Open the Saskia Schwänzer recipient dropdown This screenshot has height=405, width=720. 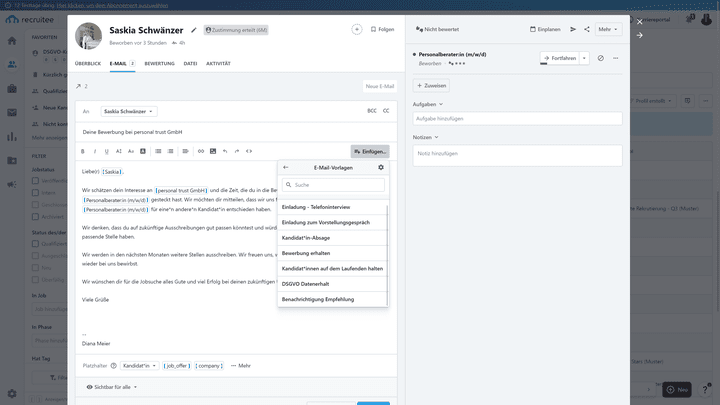129,111
